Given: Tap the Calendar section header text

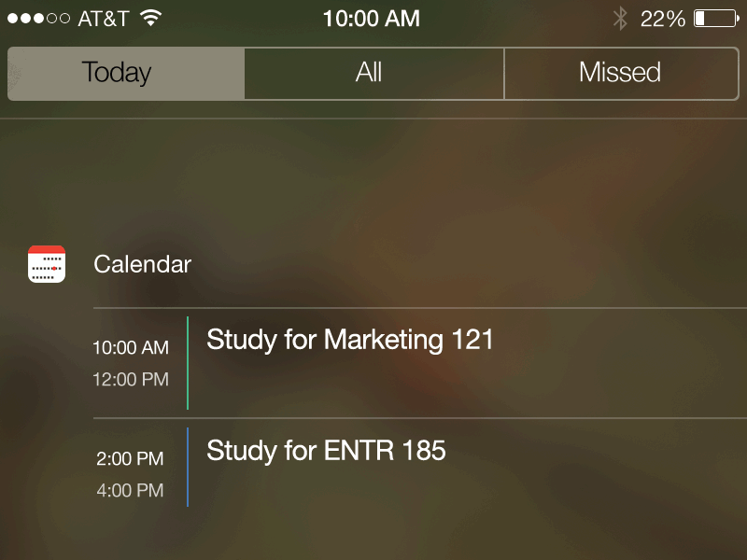Looking at the screenshot, I should point(142,264).
